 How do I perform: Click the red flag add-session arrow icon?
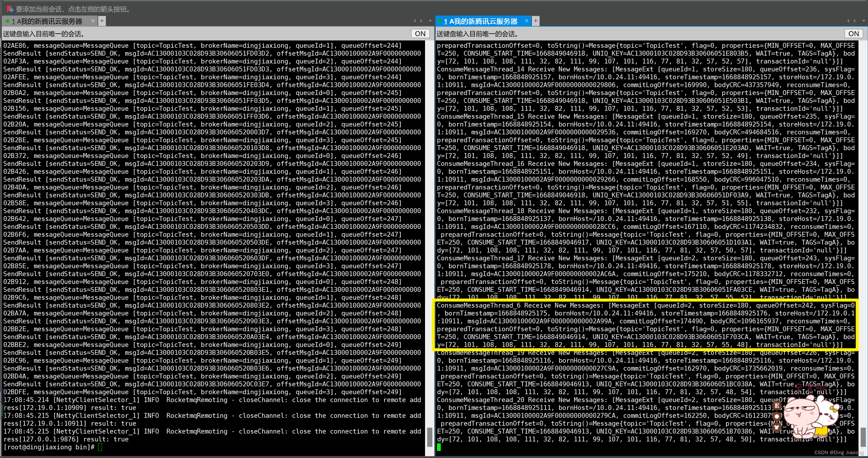pos(10,9)
